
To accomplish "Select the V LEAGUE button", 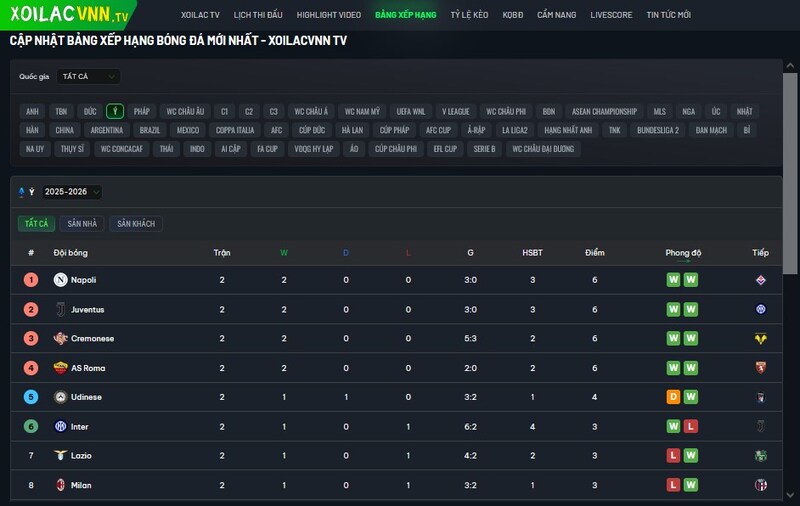I will click(456, 111).
